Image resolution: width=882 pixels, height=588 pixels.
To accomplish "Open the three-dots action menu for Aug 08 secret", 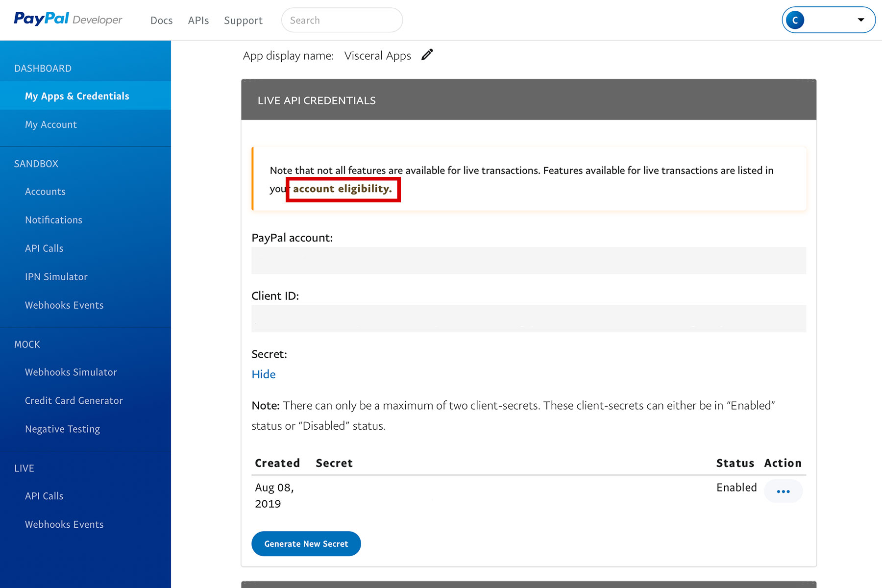I will (783, 491).
